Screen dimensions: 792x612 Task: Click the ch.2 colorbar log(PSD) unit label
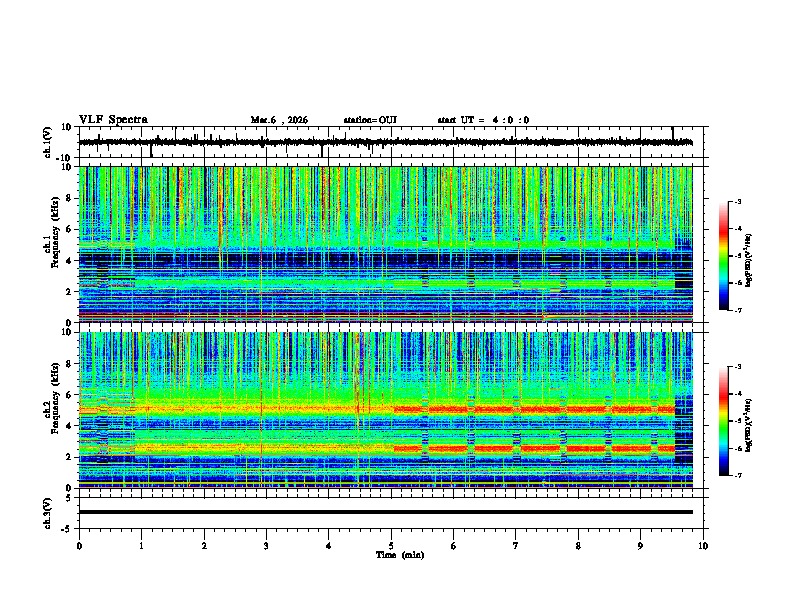749,425
